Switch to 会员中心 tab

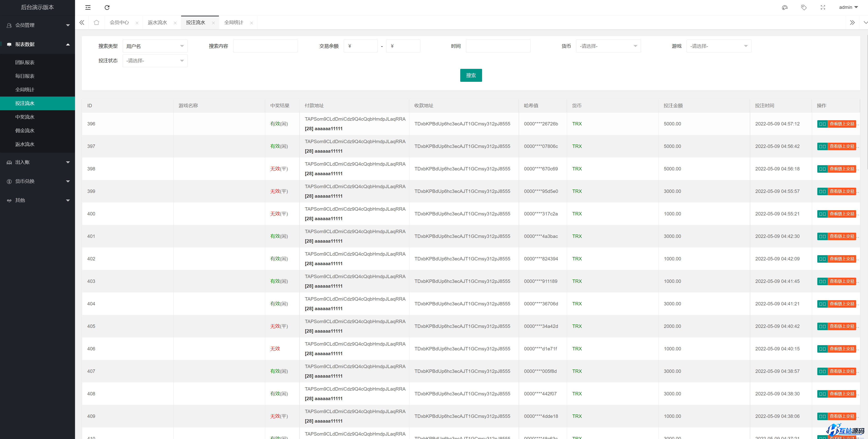click(x=119, y=22)
